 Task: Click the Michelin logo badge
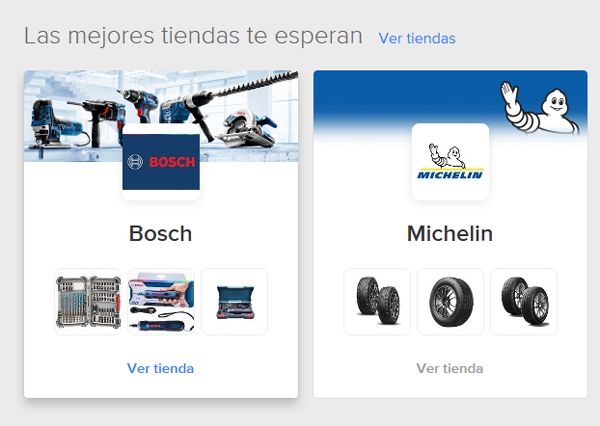coord(450,162)
